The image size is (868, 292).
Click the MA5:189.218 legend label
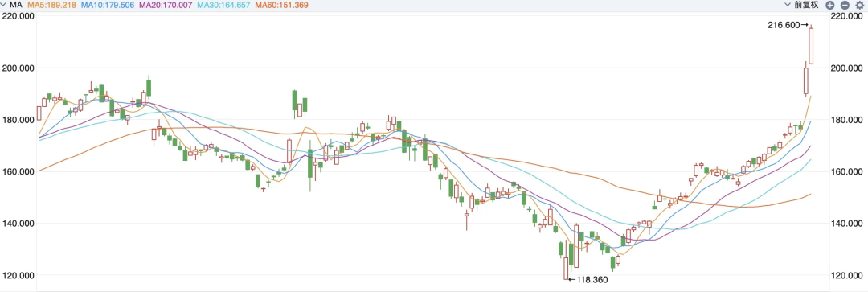click(x=52, y=5)
